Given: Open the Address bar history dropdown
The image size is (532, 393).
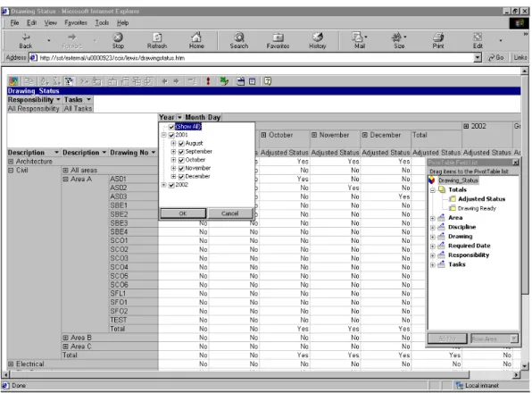Looking at the screenshot, I should point(478,58).
